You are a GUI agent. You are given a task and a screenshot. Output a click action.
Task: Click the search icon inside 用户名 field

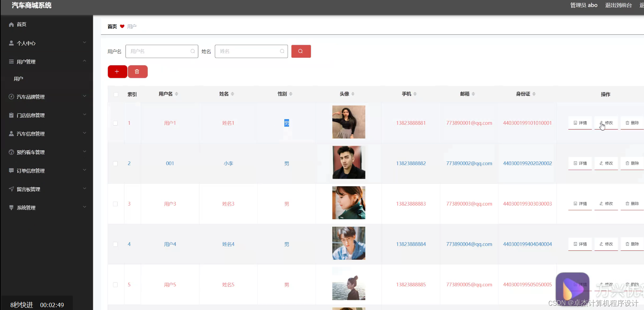click(x=193, y=51)
